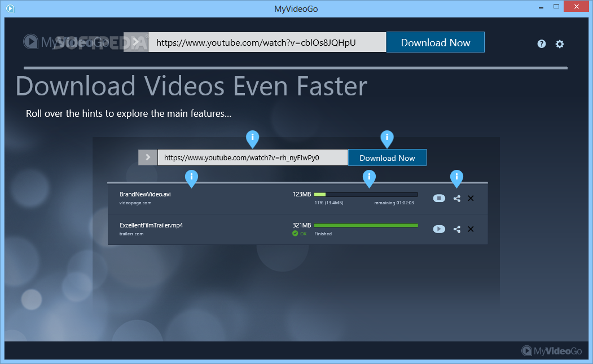Click the 11% (13.4MB) progress text

point(328,203)
